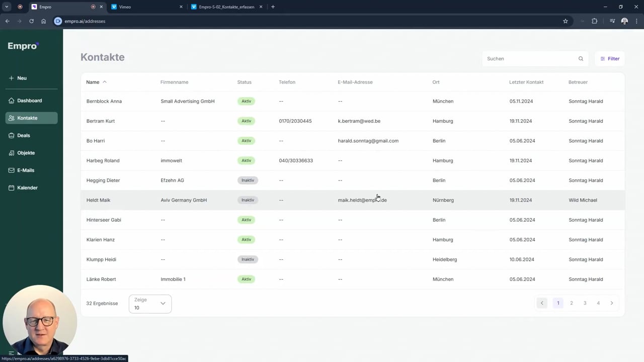The image size is (644, 362).
Task: Sort contacts by the Name column arrow
Action: (x=105, y=82)
